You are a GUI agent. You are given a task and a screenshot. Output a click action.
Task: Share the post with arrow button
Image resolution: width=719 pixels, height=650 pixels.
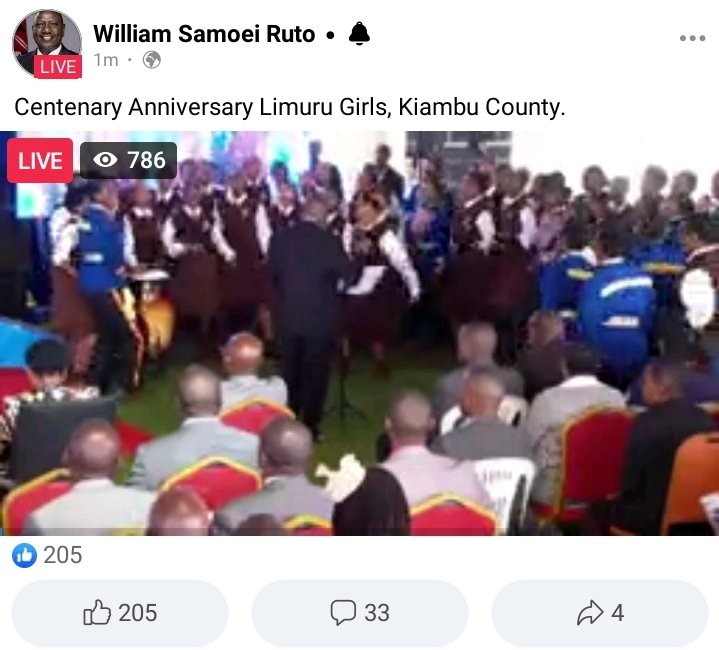coord(600,613)
